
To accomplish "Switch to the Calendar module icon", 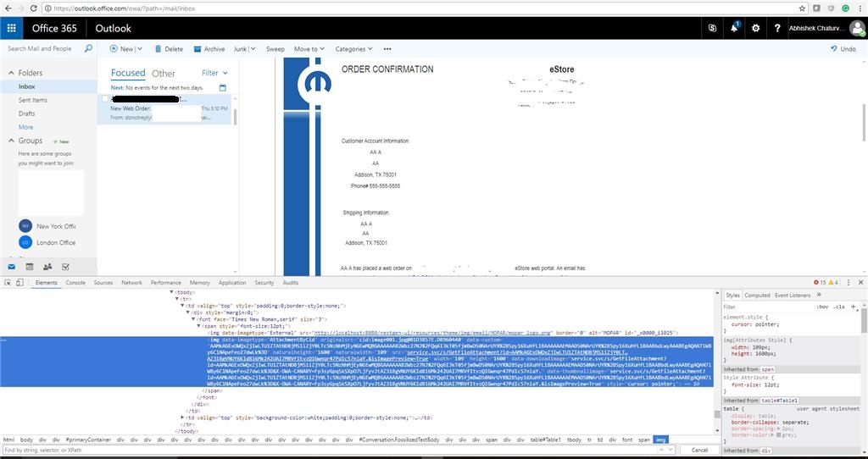I will [30, 267].
